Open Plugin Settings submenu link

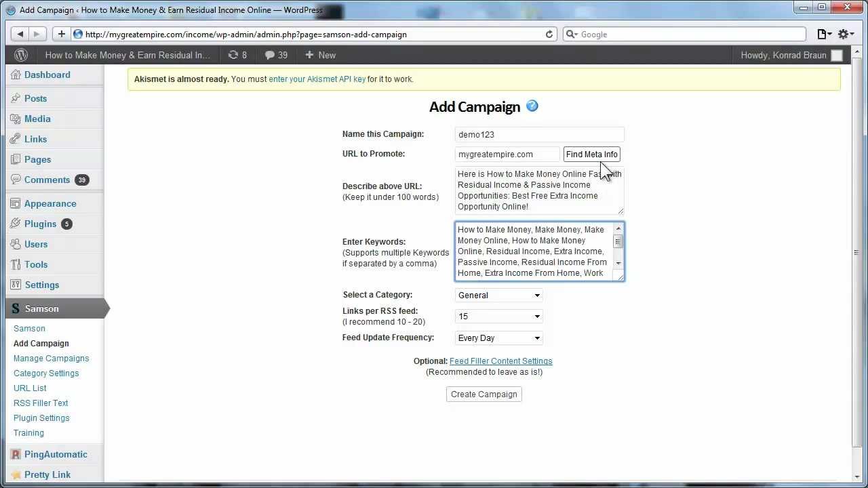click(x=41, y=418)
